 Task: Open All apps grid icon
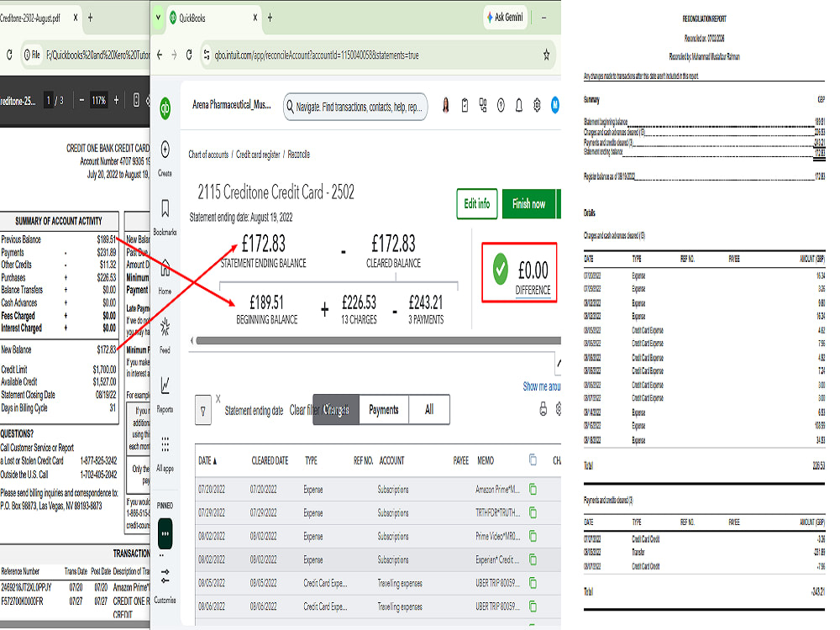click(x=165, y=444)
